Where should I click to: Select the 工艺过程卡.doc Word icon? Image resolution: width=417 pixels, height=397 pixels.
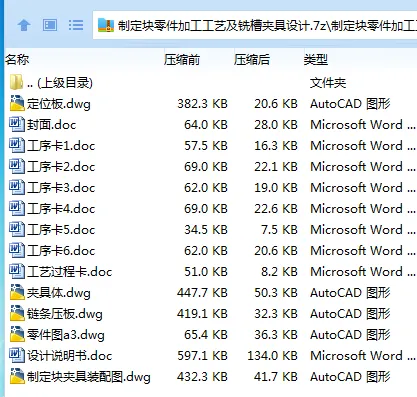[17, 271]
